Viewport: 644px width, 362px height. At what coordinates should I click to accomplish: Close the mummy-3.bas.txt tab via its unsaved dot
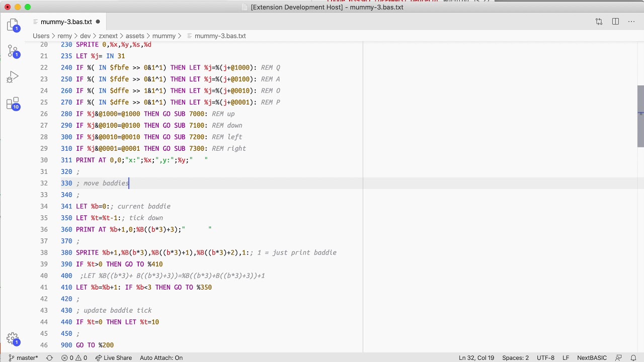click(98, 22)
